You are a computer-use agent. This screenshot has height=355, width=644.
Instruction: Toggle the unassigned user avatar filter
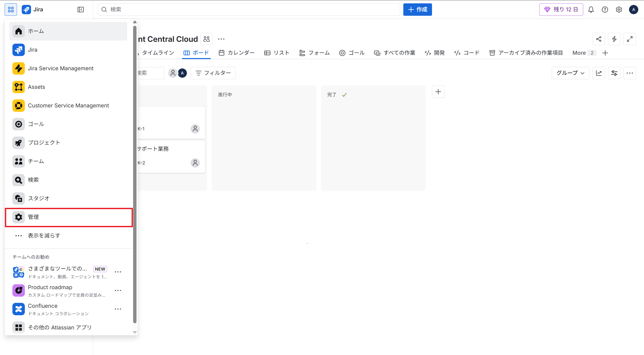[x=173, y=73]
